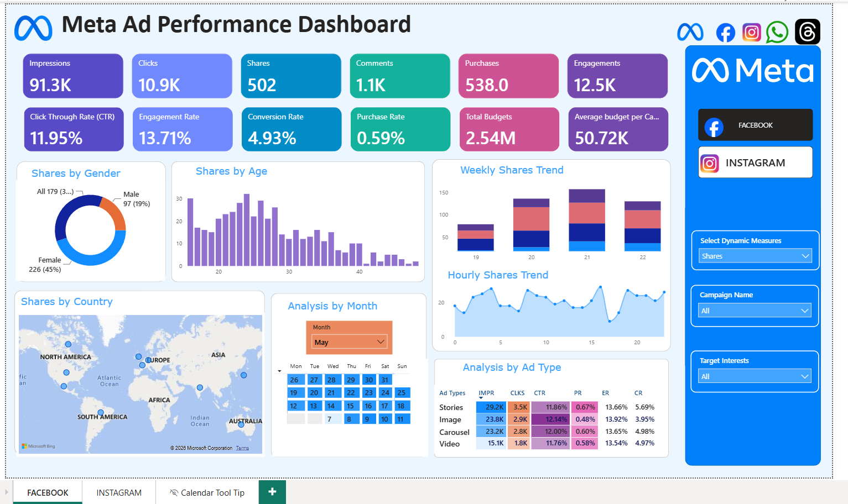Screen dimensions: 848x504
Task: Open the Select Dynamic Measures Shares dropdown
Action: click(755, 256)
